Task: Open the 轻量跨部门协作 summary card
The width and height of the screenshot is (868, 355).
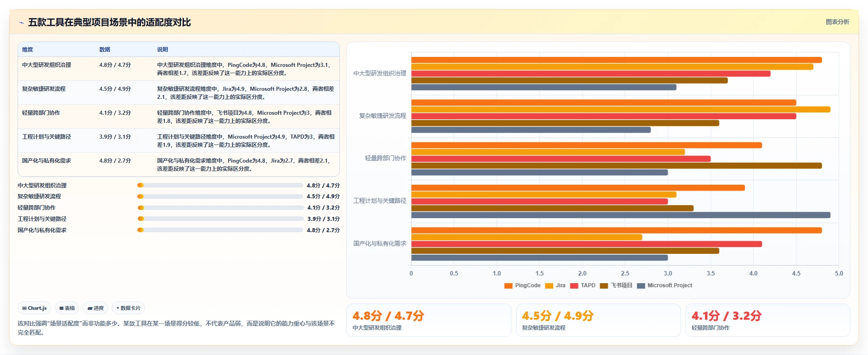Action: coord(768,320)
